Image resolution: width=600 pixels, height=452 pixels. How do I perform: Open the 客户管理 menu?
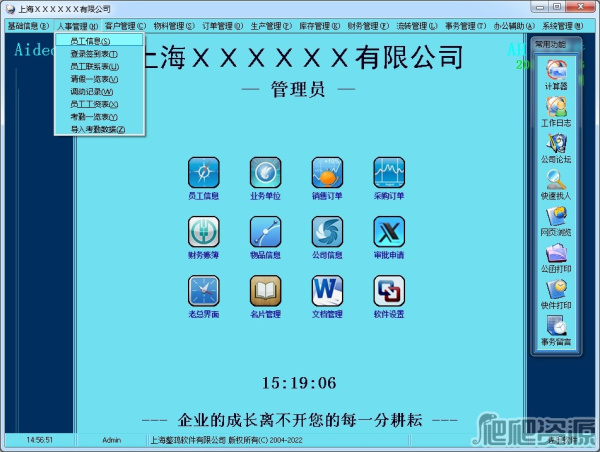tap(125, 26)
